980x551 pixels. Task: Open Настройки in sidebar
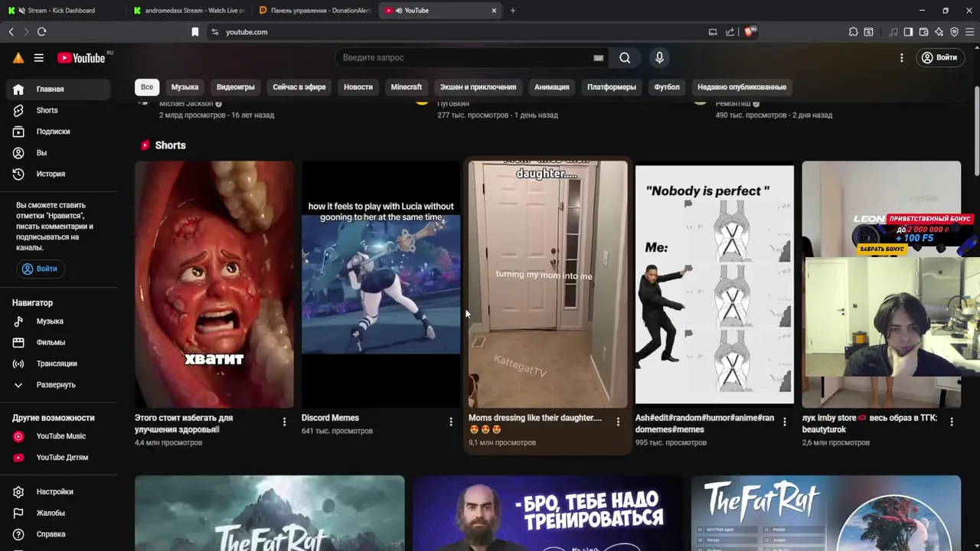coord(60,492)
